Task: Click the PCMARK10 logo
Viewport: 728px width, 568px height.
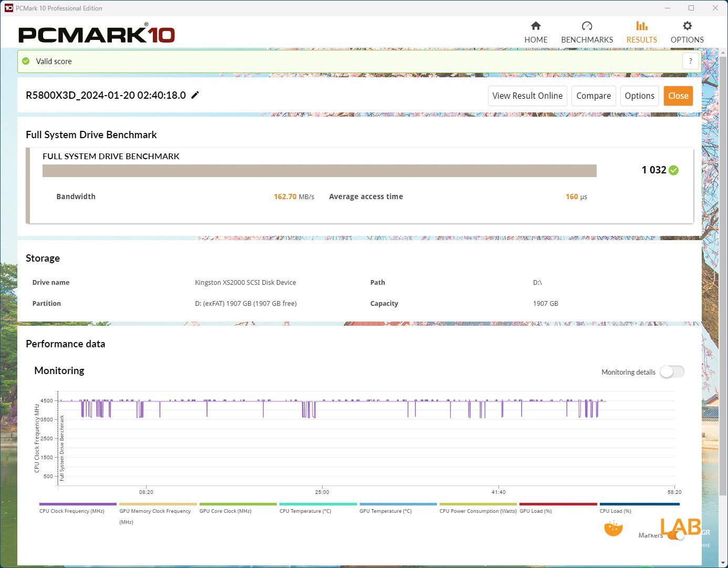Action: coord(97,34)
